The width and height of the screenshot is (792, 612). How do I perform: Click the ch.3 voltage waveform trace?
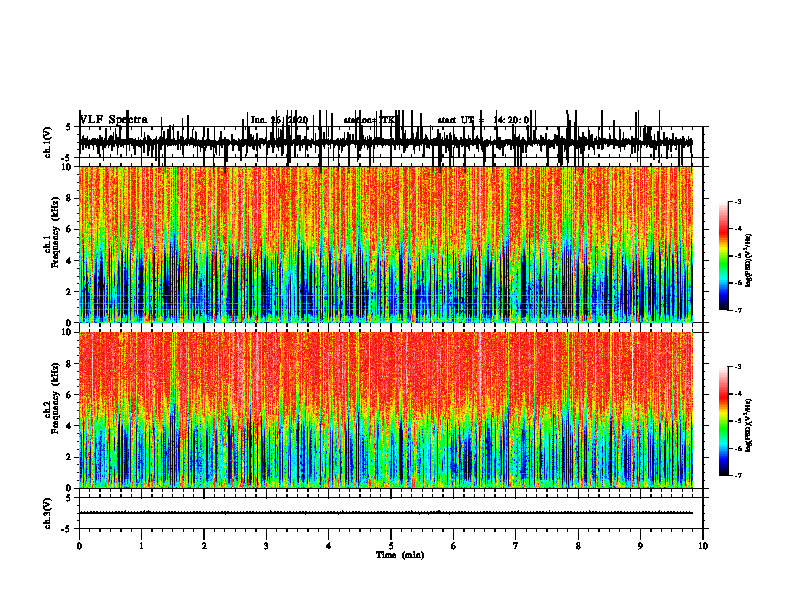pos(386,513)
